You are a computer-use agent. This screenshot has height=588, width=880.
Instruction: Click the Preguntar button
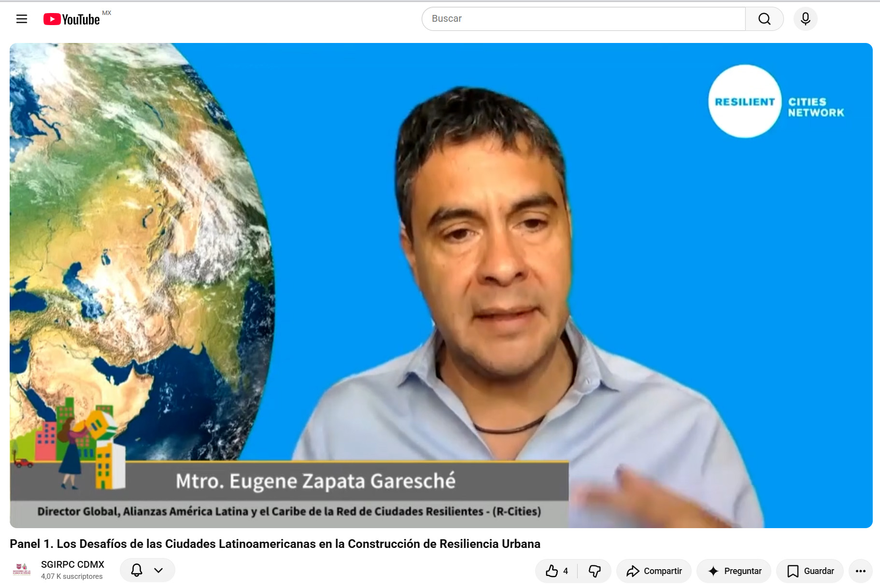pyautogui.click(x=734, y=571)
